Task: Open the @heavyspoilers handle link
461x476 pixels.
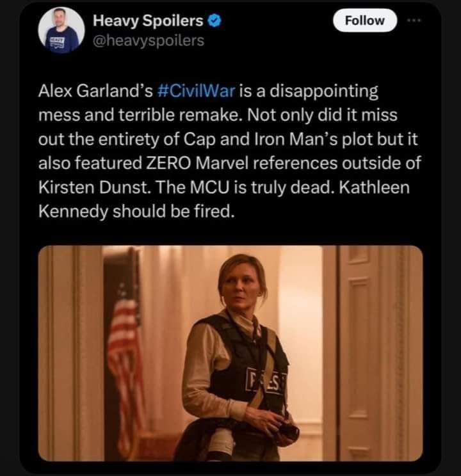Action: point(149,40)
